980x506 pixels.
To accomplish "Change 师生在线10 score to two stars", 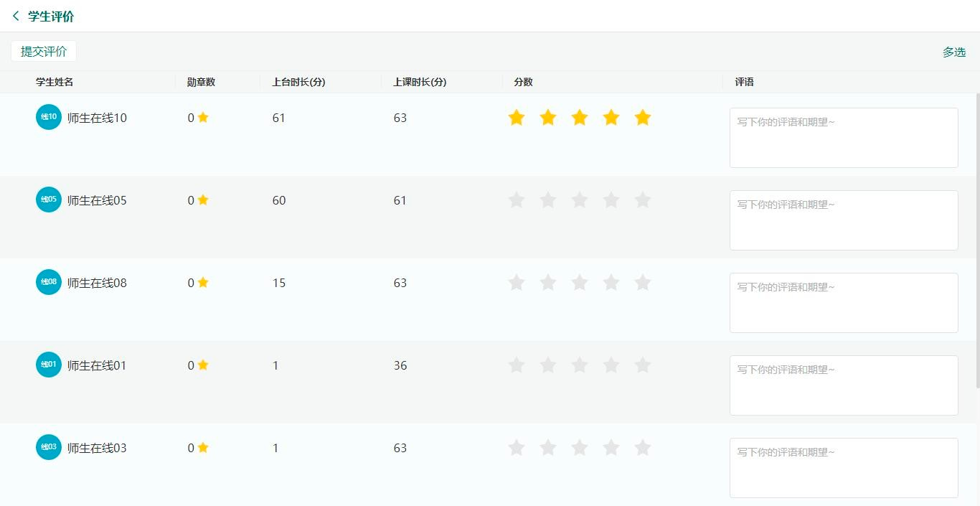I will 548,118.
